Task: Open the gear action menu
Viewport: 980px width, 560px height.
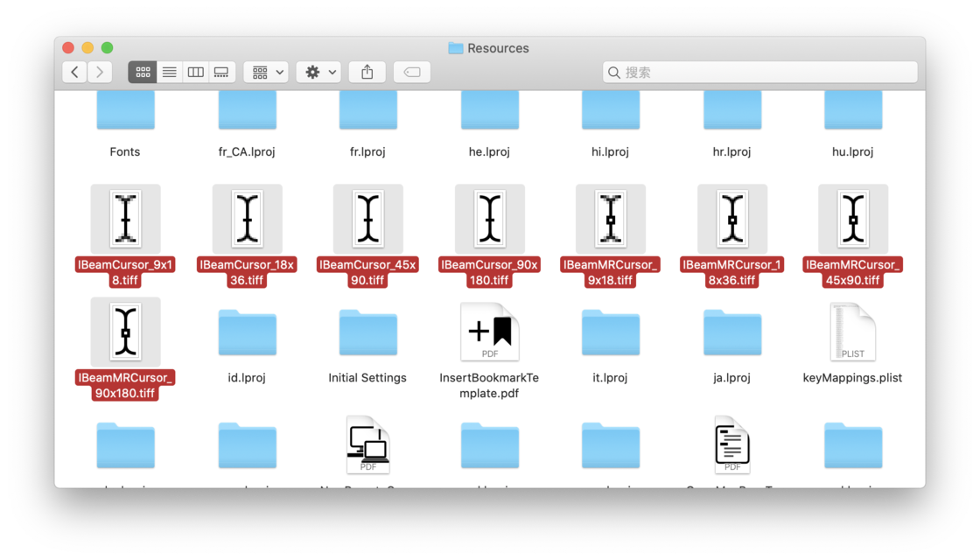Action: [x=319, y=73]
